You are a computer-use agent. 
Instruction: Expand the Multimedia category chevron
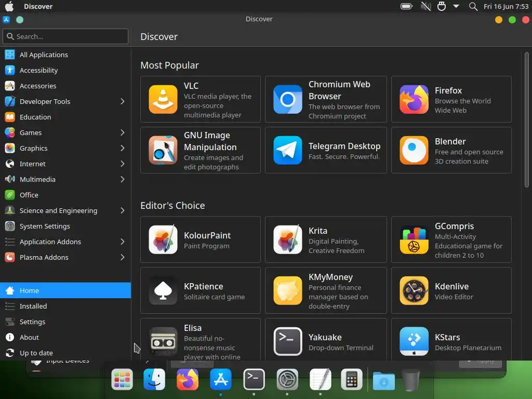click(x=123, y=179)
